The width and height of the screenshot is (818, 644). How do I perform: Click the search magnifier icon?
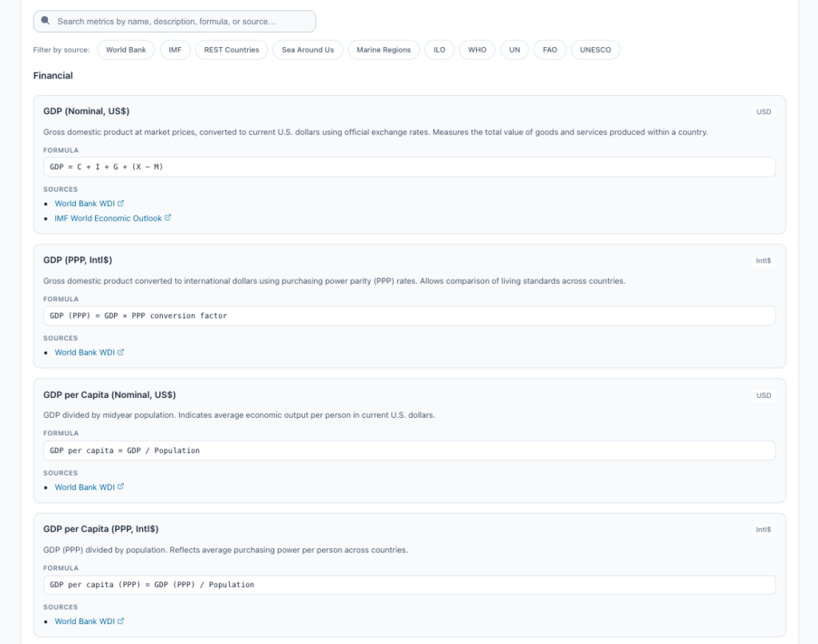46,21
